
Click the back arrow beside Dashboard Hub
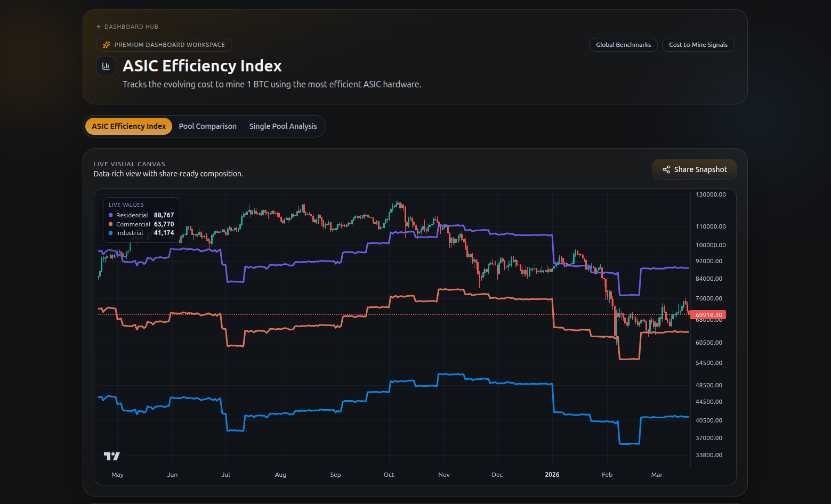click(x=99, y=26)
